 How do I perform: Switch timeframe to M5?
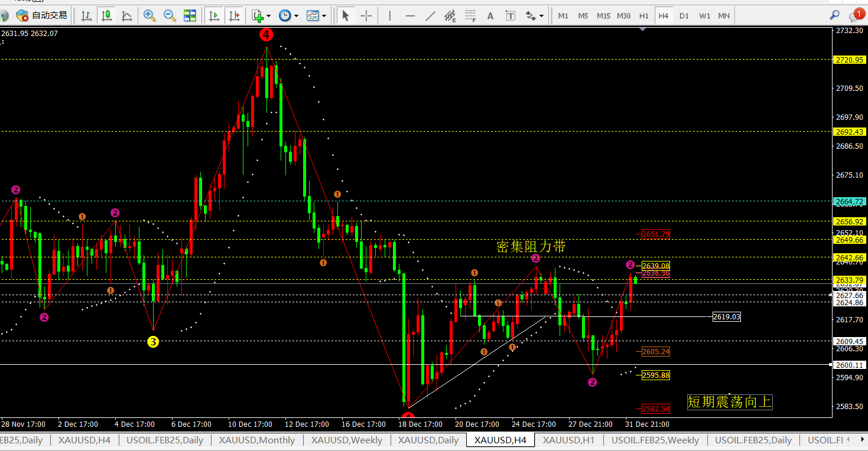point(583,16)
